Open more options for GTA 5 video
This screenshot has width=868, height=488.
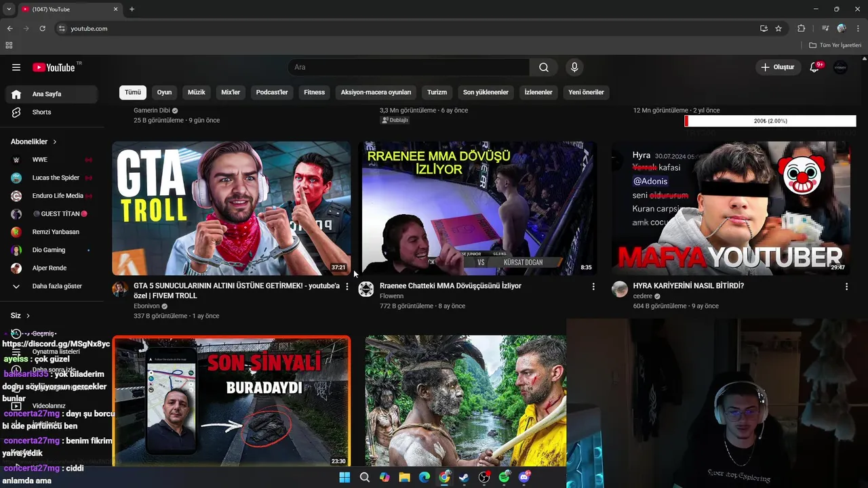[x=347, y=287]
